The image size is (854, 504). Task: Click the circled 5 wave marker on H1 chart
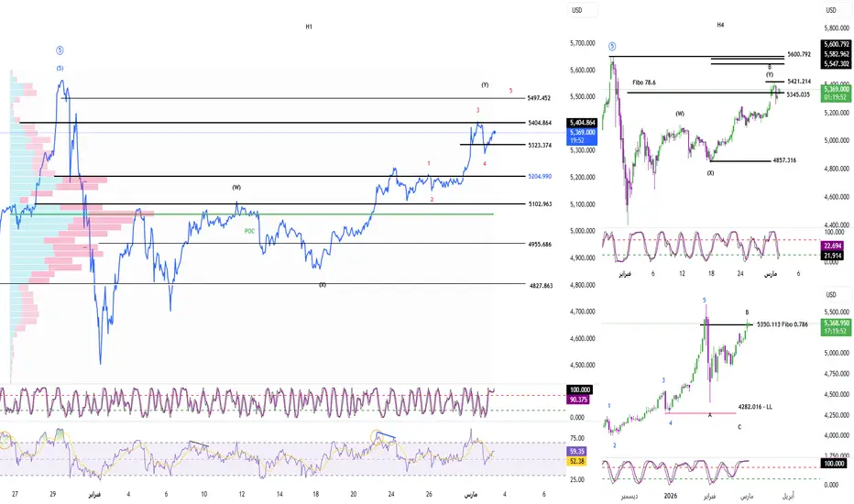point(60,50)
